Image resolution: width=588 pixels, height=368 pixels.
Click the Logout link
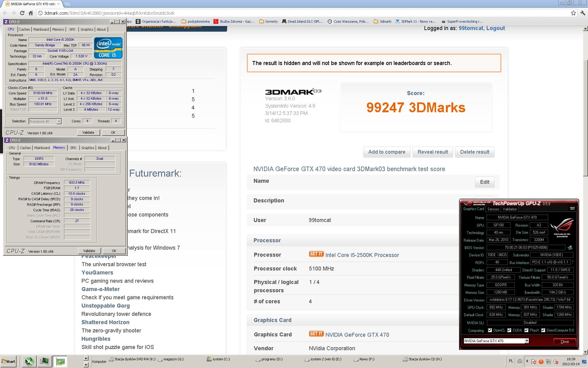tap(496, 28)
